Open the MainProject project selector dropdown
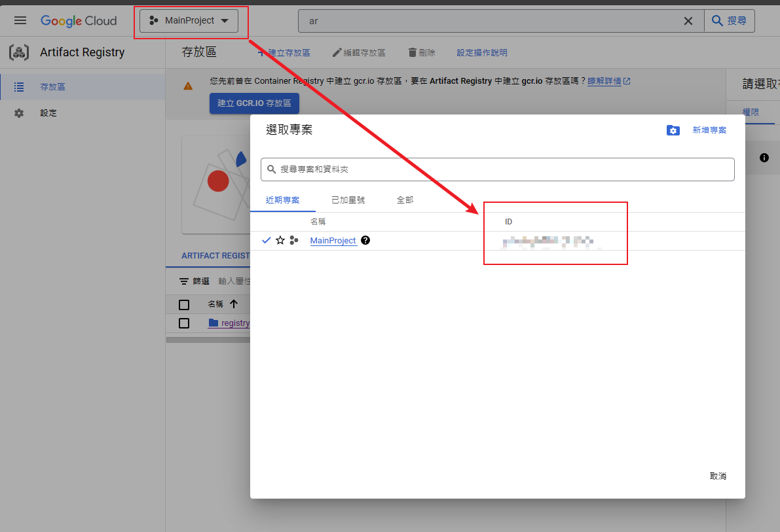 coord(189,21)
